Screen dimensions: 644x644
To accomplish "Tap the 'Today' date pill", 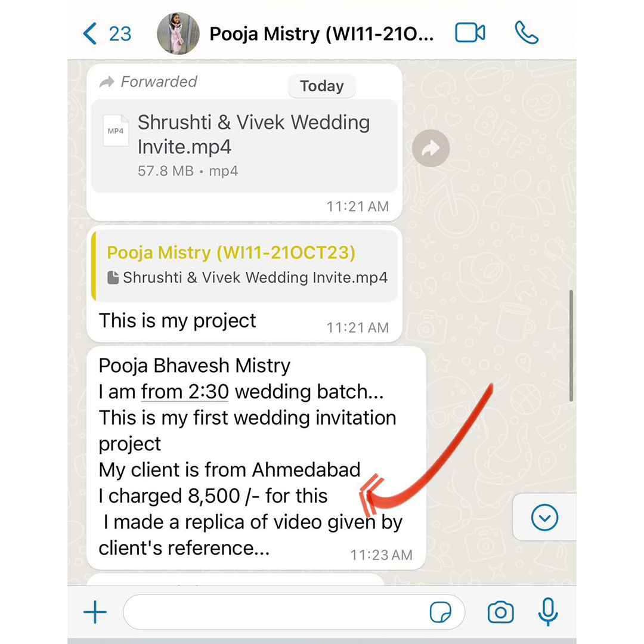I will [x=321, y=86].
